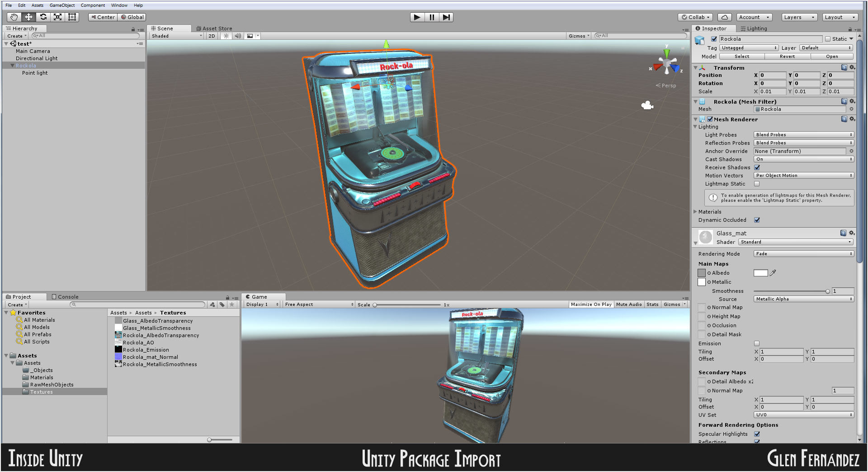Click the Project favorites star icon
The image size is (868, 472).
click(x=232, y=305)
